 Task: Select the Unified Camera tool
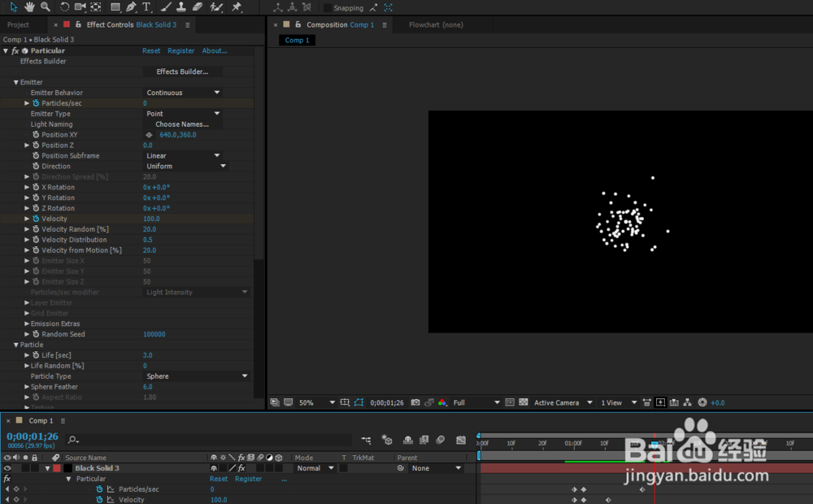[80, 7]
